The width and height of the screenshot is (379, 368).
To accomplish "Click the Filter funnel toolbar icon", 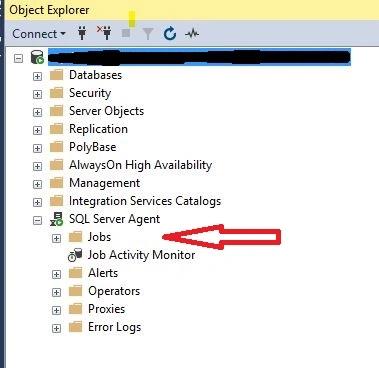I will point(148,34).
